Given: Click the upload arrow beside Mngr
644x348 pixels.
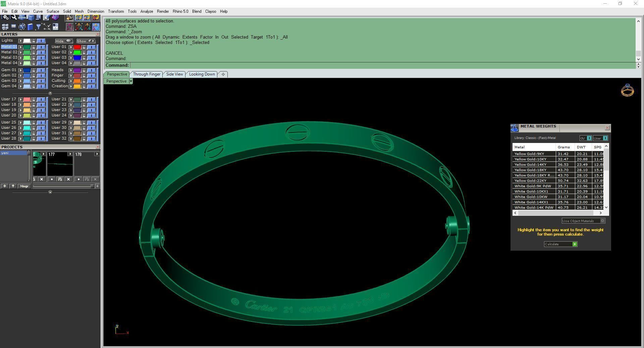Looking at the screenshot, I should (13, 186).
